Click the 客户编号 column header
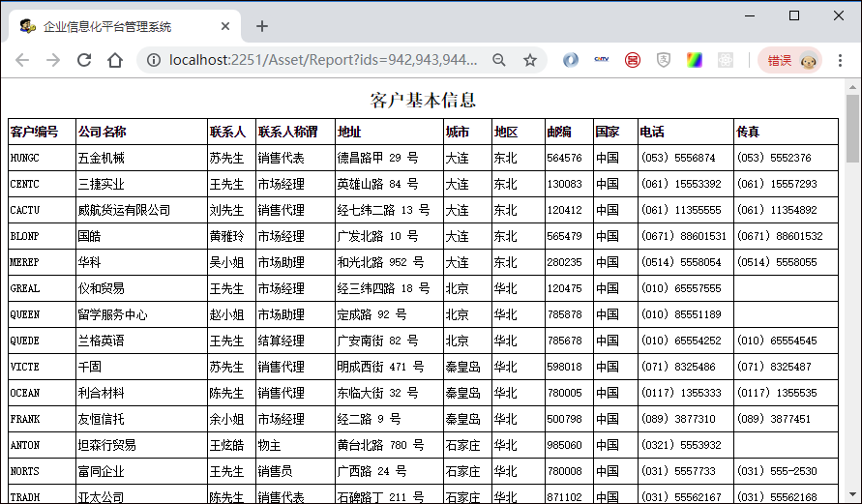 (34, 132)
